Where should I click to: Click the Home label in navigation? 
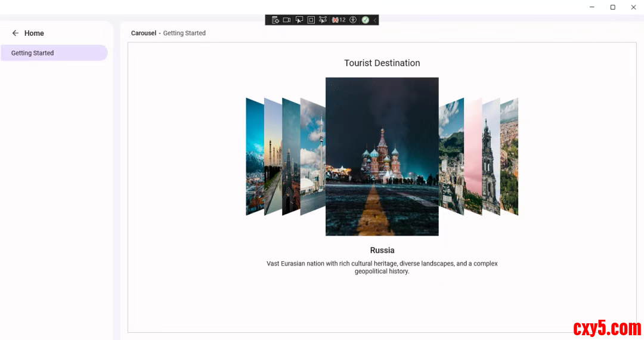34,33
